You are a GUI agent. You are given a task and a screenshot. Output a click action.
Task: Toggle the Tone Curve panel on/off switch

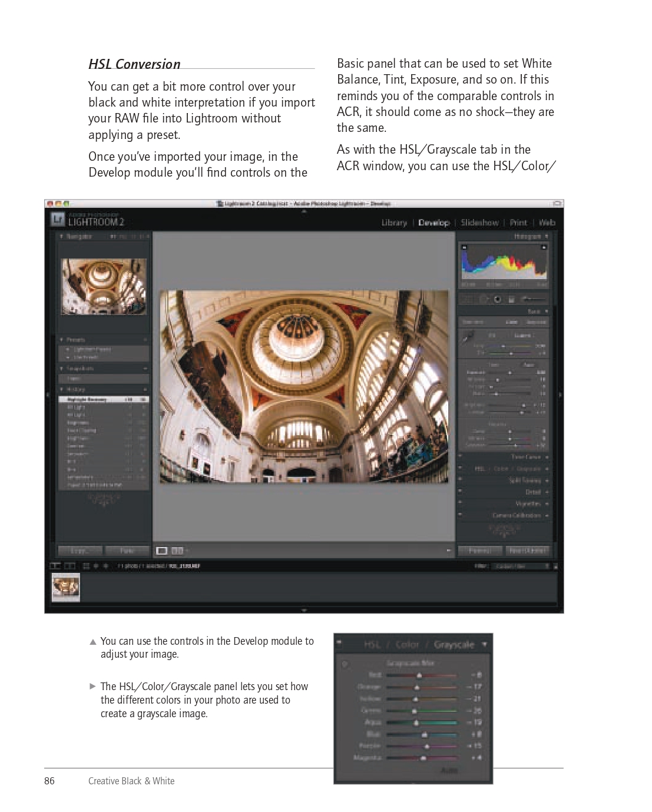[x=461, y=456]
